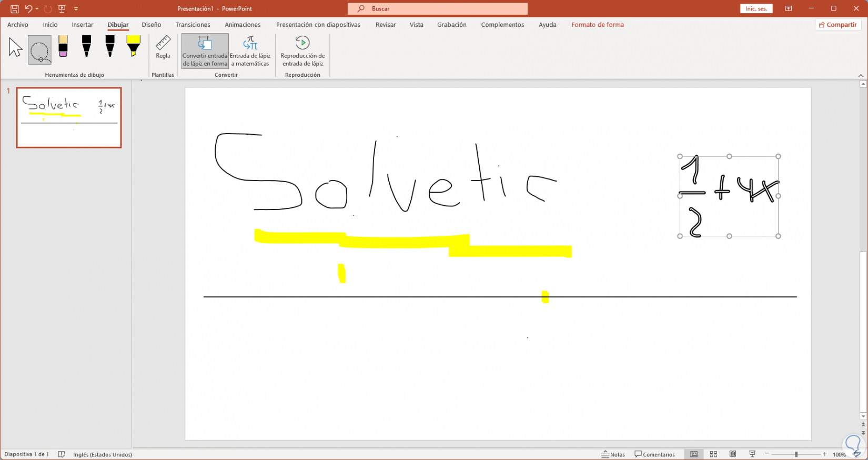868x460 pixels.
Task: Toggle the Notas pane
Action: [x=613, y=454]
